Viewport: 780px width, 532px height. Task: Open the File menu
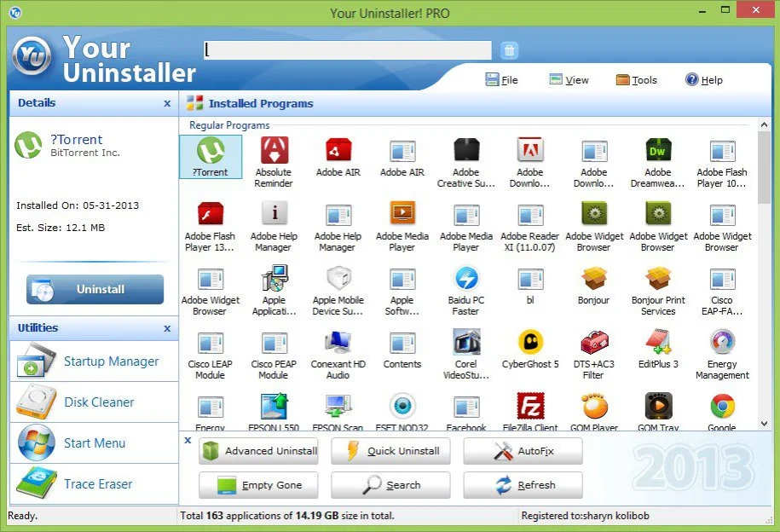[502, 79]
